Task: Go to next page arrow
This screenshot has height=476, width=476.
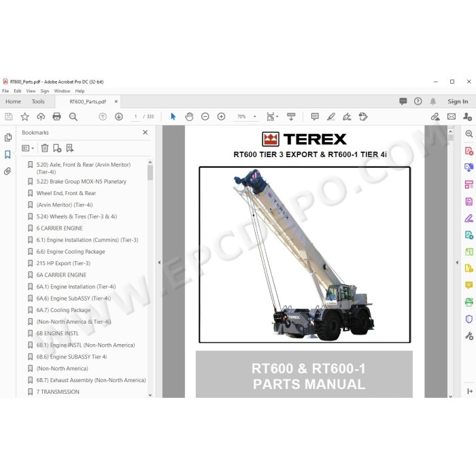Action: [119, 116]
